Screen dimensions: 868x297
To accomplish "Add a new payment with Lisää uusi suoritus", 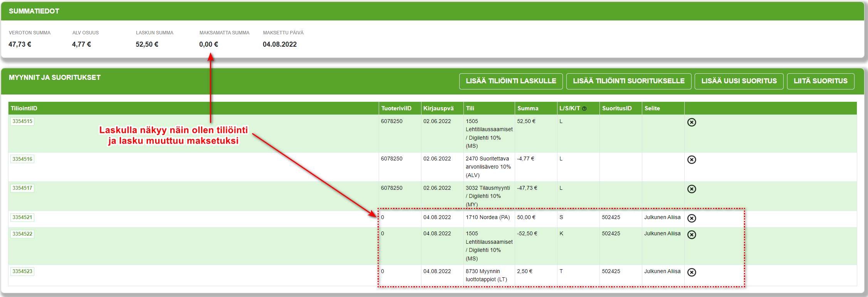I will [x=739, y=81].
